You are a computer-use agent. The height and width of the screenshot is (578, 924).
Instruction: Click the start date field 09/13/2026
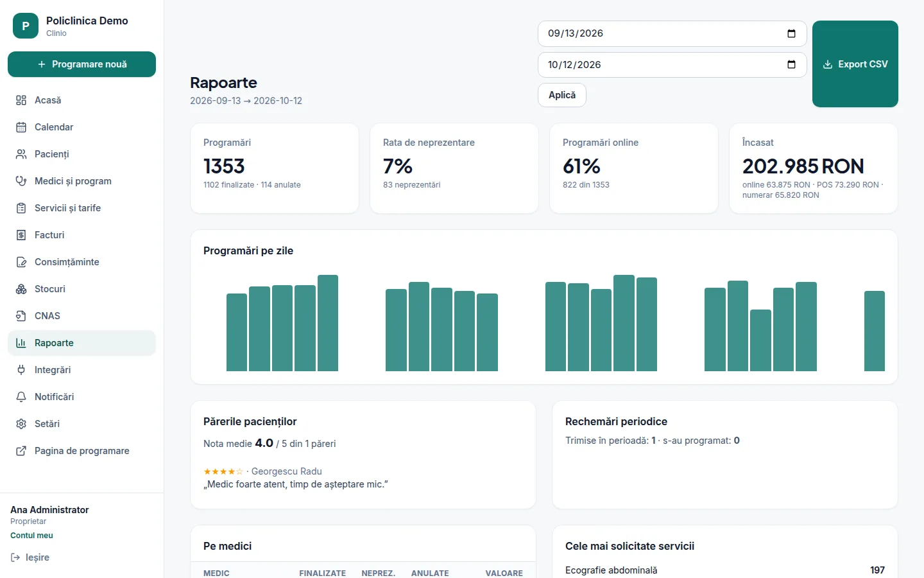pyautogui.click(x=672, y=33)
